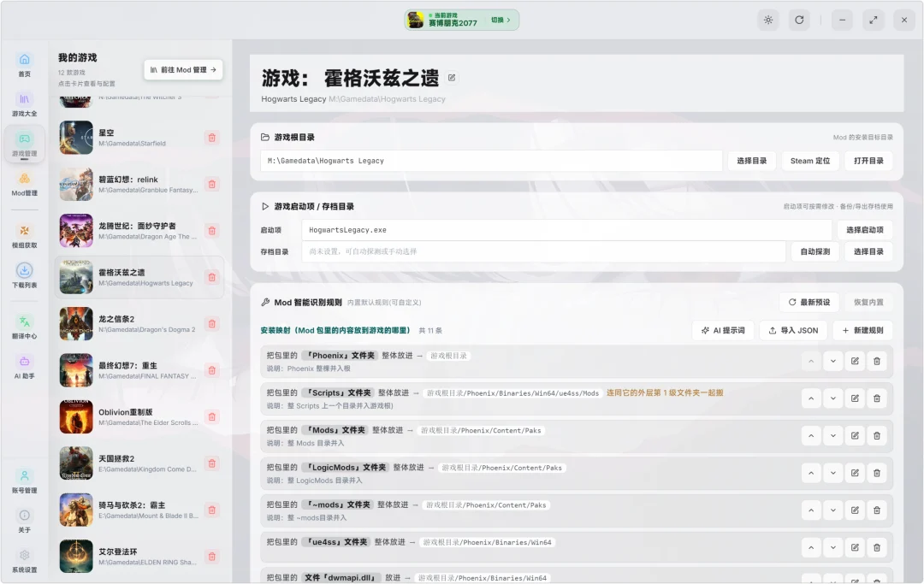
Task: Move the LogicMods rule up
Action: [x=811, y=473]
